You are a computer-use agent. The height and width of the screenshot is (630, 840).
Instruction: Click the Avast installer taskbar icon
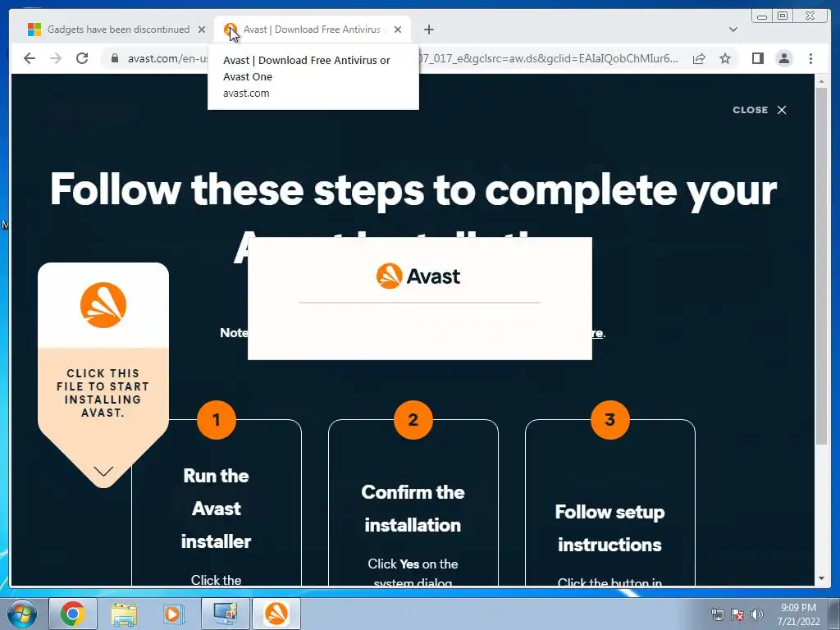click(276, 614)
